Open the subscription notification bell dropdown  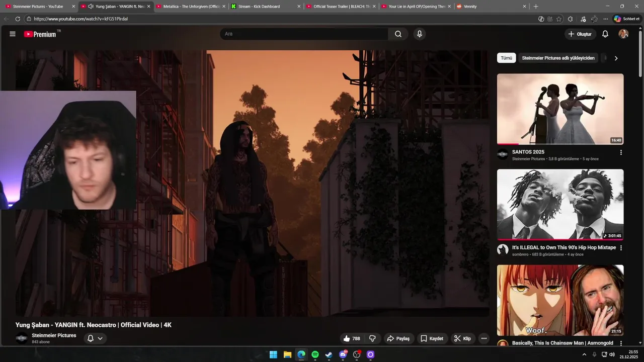[x=95, y=338]
